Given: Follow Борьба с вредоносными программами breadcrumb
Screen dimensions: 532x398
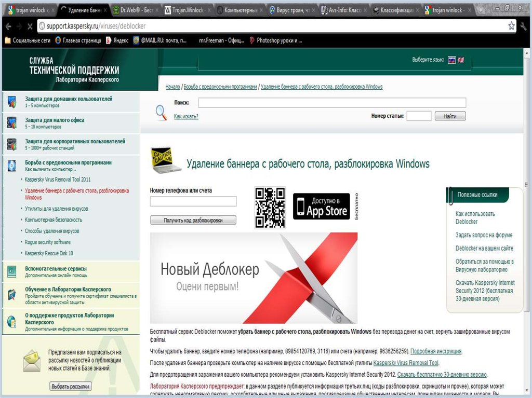Looking at the screenshot, I should [220, 87].
